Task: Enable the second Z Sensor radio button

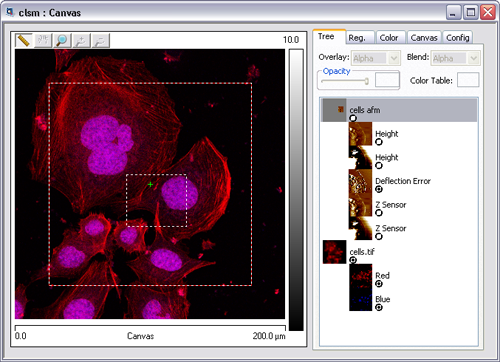Action: (379, 237)
